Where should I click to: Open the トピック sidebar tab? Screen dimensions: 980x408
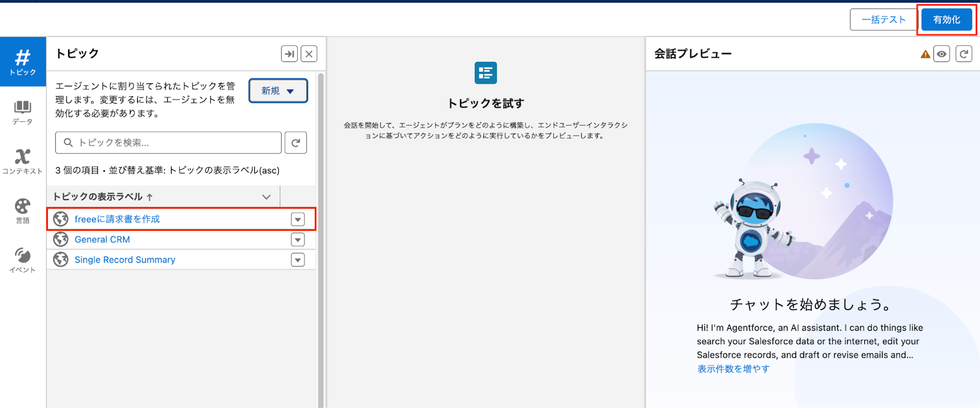[23, 61]
